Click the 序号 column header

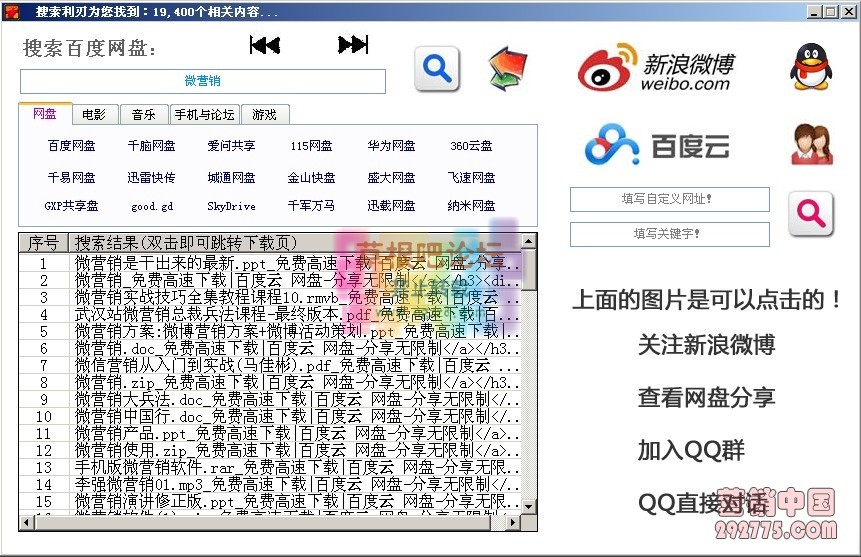pos(43,242)
